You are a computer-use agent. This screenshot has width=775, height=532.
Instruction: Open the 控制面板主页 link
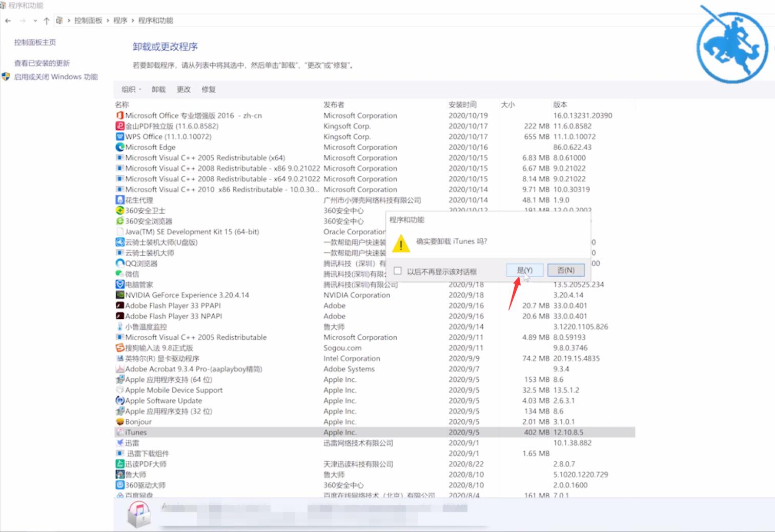[35, 43]
